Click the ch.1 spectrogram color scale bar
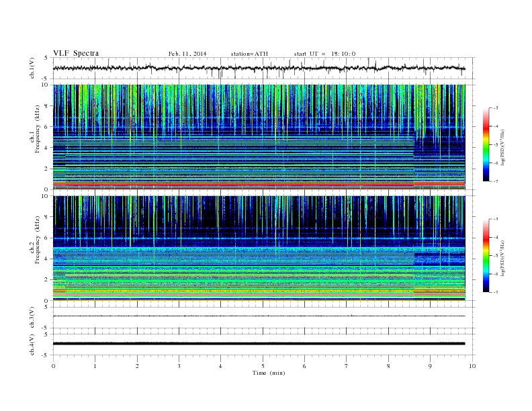 tap(486, 144)
